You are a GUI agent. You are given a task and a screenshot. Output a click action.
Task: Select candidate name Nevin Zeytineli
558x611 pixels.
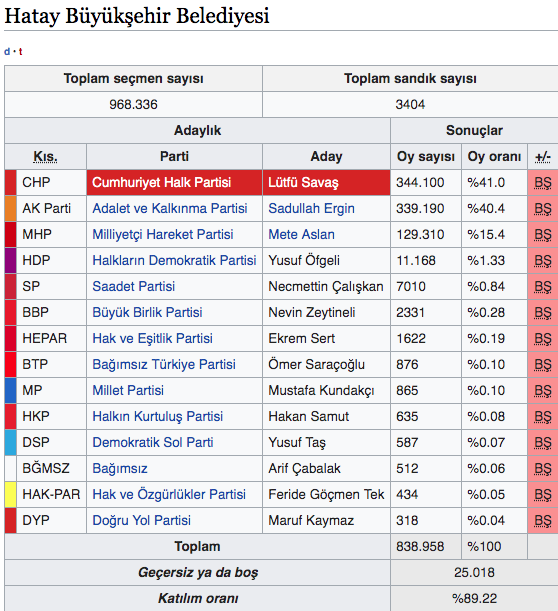[312, 313]
